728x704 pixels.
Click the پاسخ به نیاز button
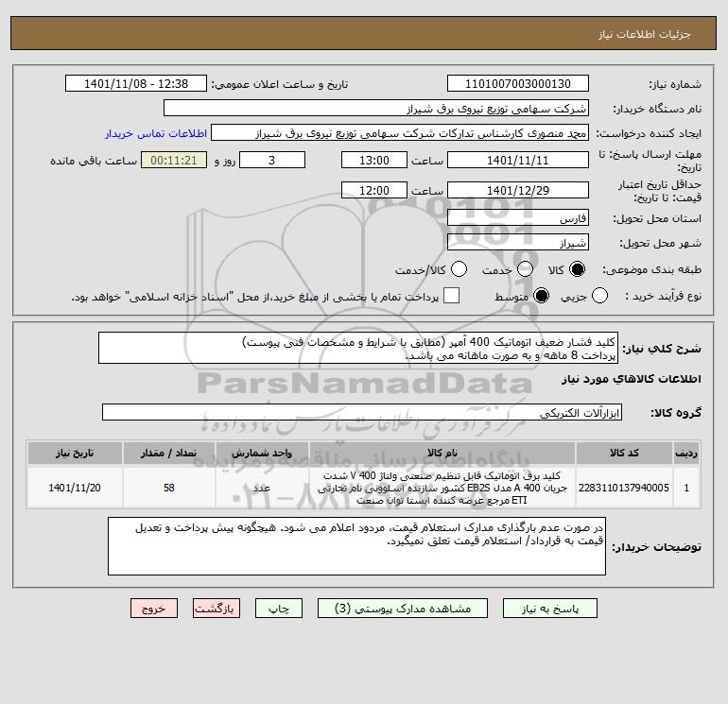pos(549,609)
